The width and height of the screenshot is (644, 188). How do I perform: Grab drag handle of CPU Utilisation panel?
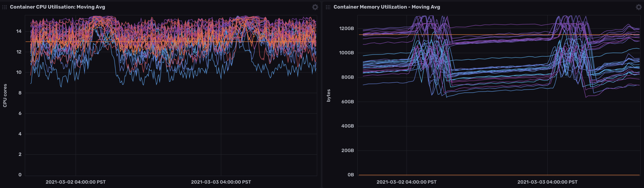(x=5, y=7)
